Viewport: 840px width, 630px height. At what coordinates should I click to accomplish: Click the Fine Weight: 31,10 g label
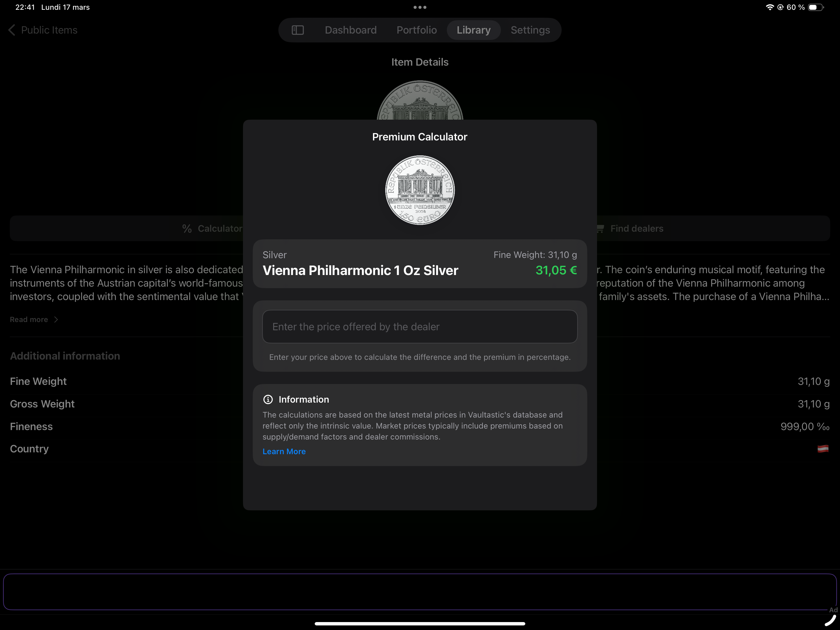click(535, 255)
